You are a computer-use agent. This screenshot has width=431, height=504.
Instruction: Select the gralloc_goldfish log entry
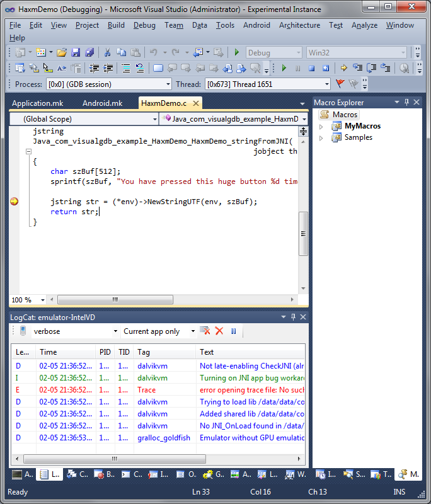point(158,438)
